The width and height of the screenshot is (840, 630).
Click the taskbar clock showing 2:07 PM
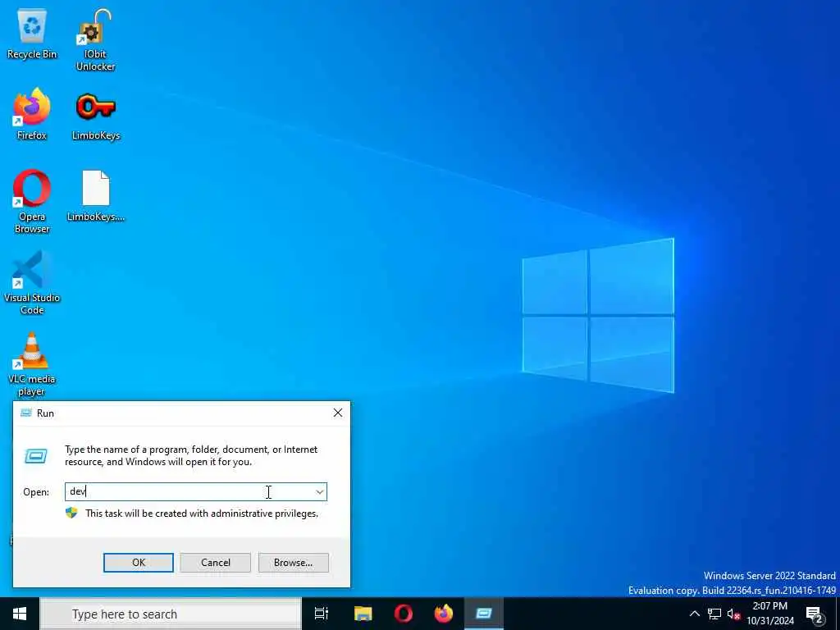770,614
